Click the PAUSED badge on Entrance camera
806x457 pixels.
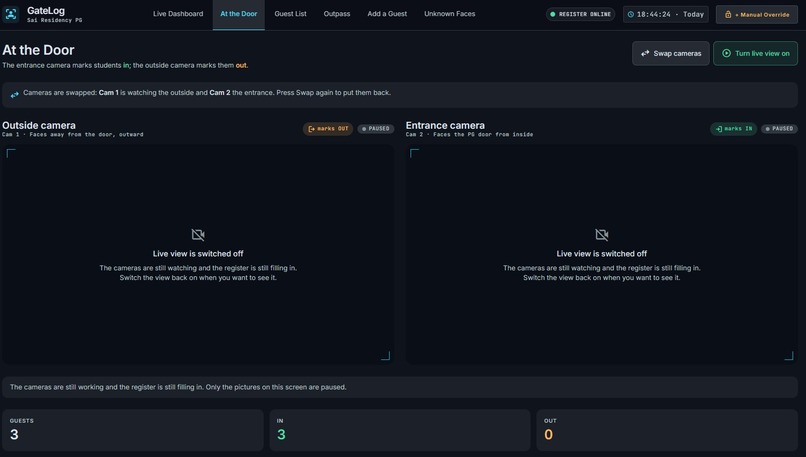(x=779, y=129)
